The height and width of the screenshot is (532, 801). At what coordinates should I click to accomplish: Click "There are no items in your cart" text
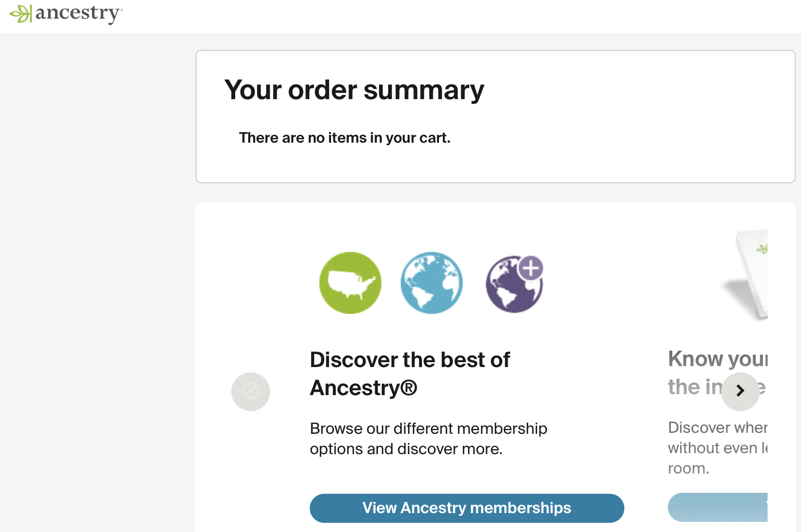point(345,138)
